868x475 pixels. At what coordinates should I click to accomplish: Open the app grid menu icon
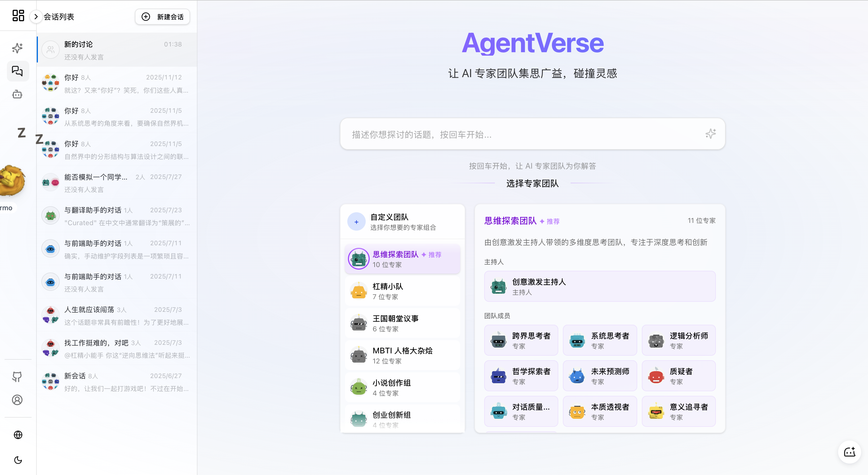pos(18,16)
